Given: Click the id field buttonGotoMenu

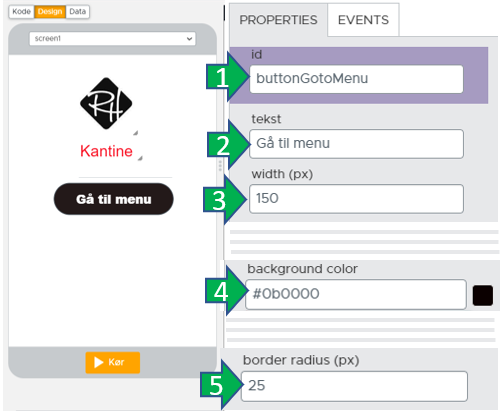Looking at the screenshot, I should tap(356, 79).
